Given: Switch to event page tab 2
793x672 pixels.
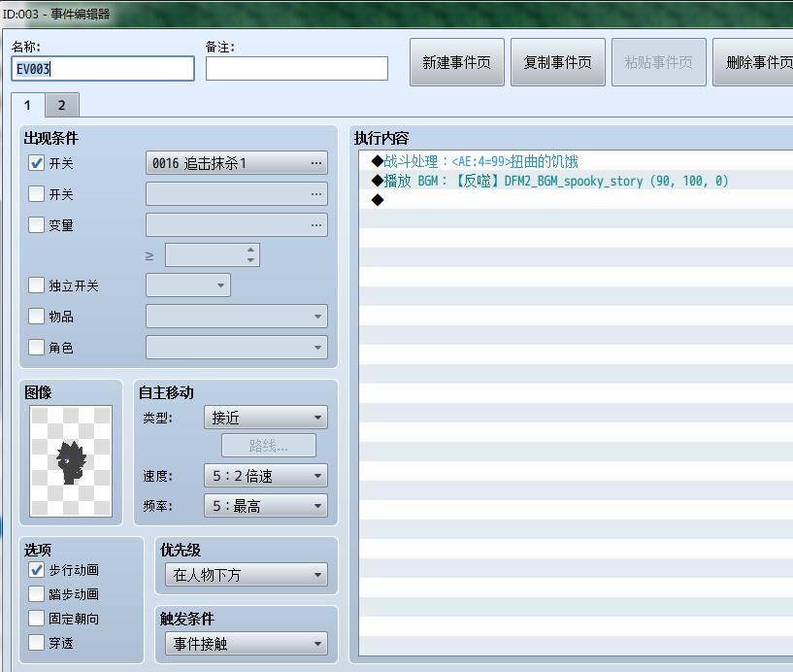Looking at the screenshot, I should 62,105.
